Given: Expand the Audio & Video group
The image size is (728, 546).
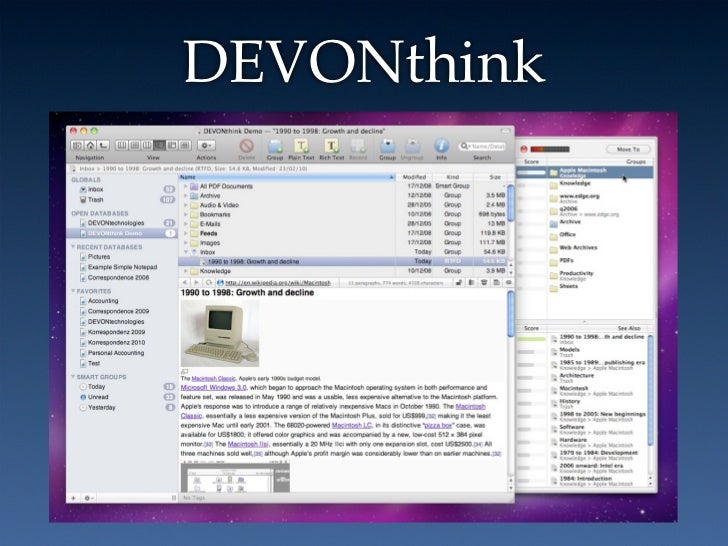Looking at the screenshot, I should pos(185,205).
